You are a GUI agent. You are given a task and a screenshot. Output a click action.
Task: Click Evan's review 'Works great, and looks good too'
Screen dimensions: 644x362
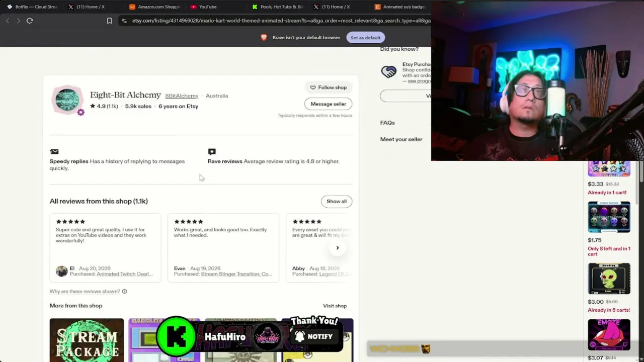[x=220, y=232]
